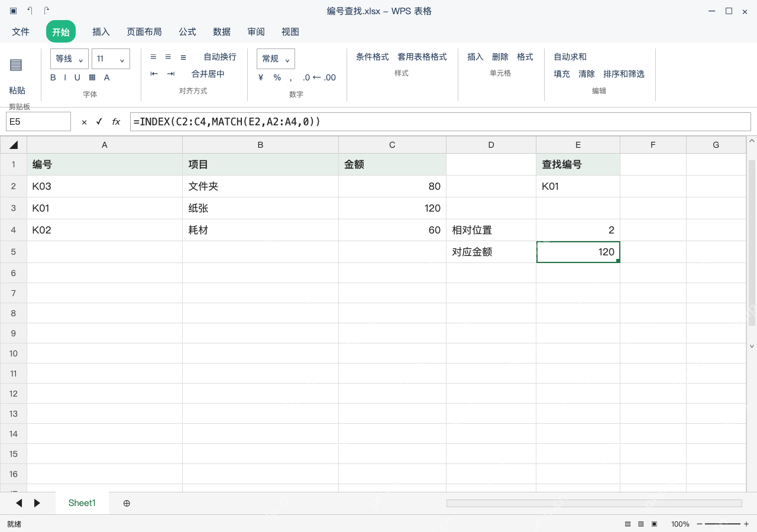Click the font color A icon
This screenshot has width=757, height=532.
107,77
